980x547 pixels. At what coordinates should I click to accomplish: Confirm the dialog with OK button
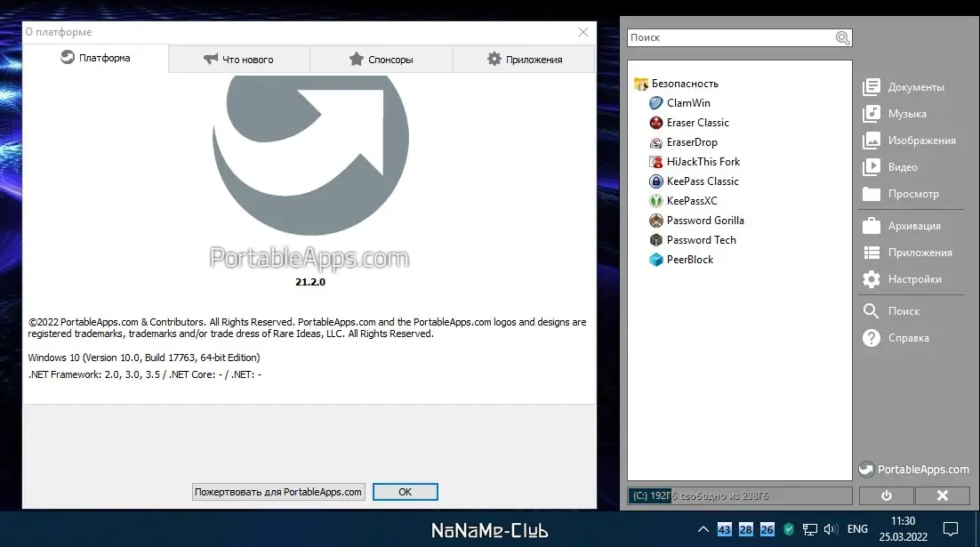tap(405, 492)
